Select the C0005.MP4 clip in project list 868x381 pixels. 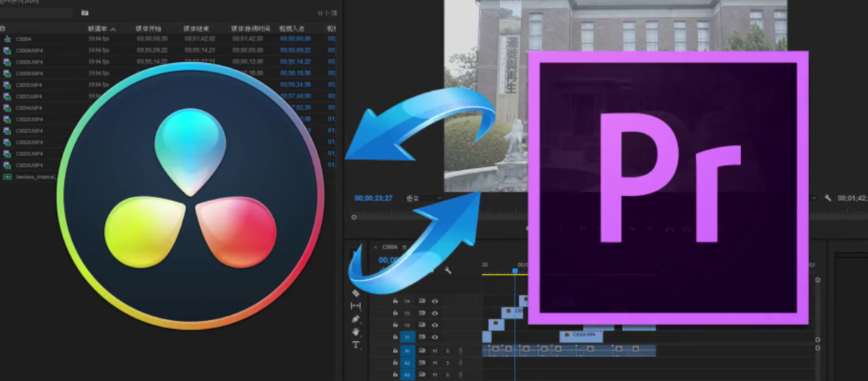pyautogui.click(x=29, y=62)
